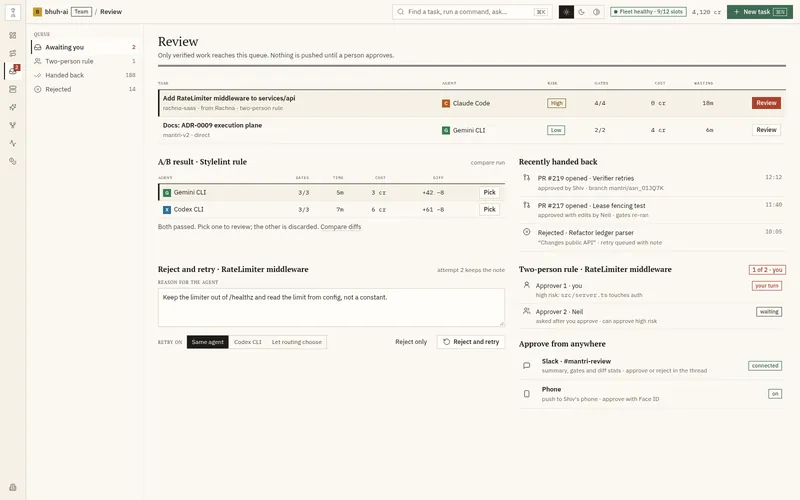Screen dimensions: 800x500
Task: Open the branch fork sidebar icon
Action: pyautogui.click(x=13, y=125)
